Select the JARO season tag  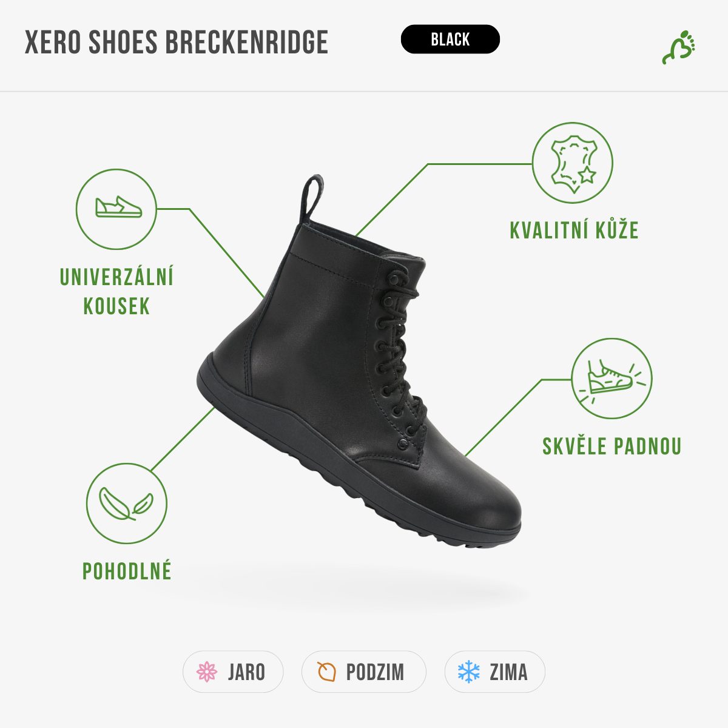tap(233, 672)
